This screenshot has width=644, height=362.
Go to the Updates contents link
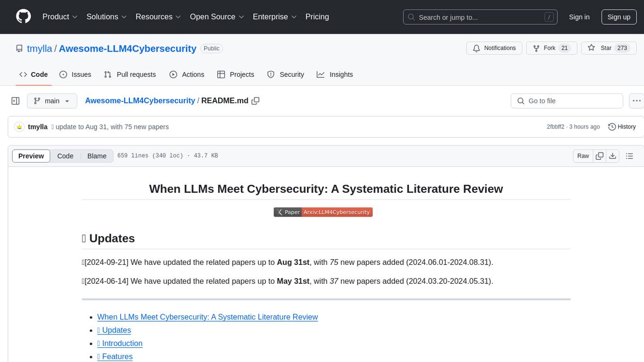coord(114,330)
